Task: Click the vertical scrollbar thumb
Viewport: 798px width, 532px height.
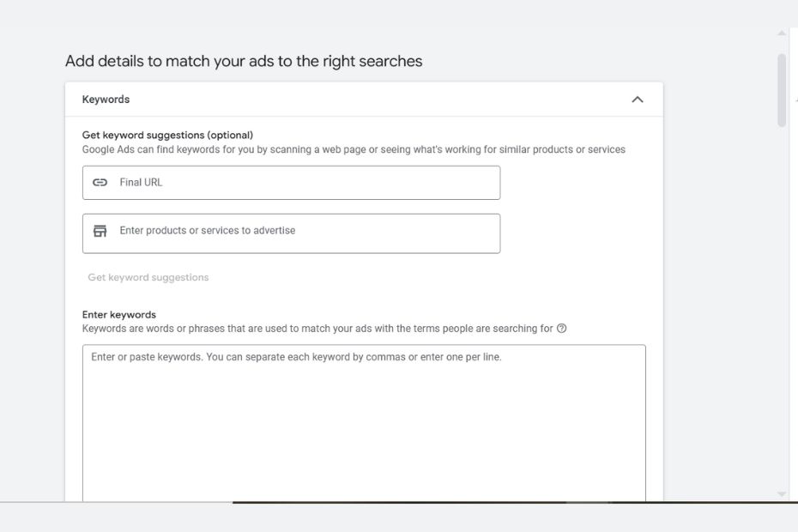Action: [782, 90]
